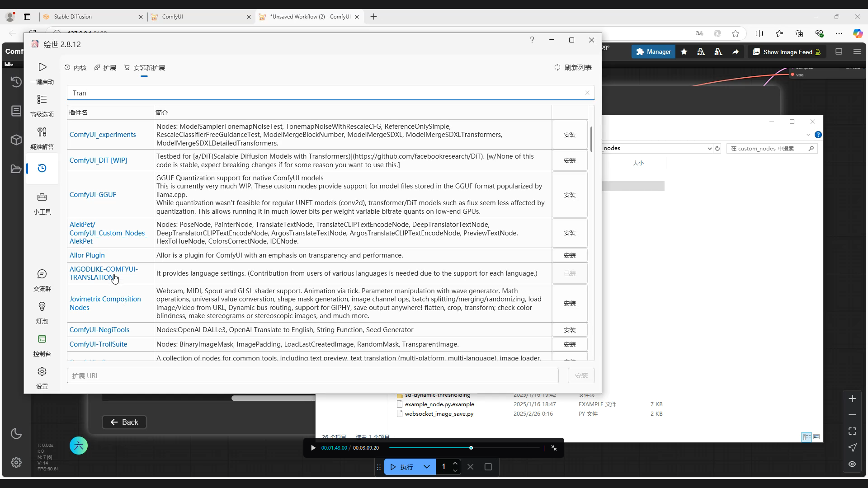Switch to the 内核 tab
The image size is (868, 488).
[75, 67]
